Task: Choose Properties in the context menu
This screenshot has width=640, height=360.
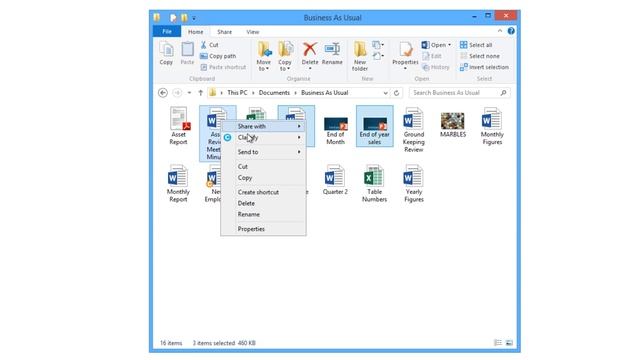Action: pyautogui.click(x=263, y=229)
